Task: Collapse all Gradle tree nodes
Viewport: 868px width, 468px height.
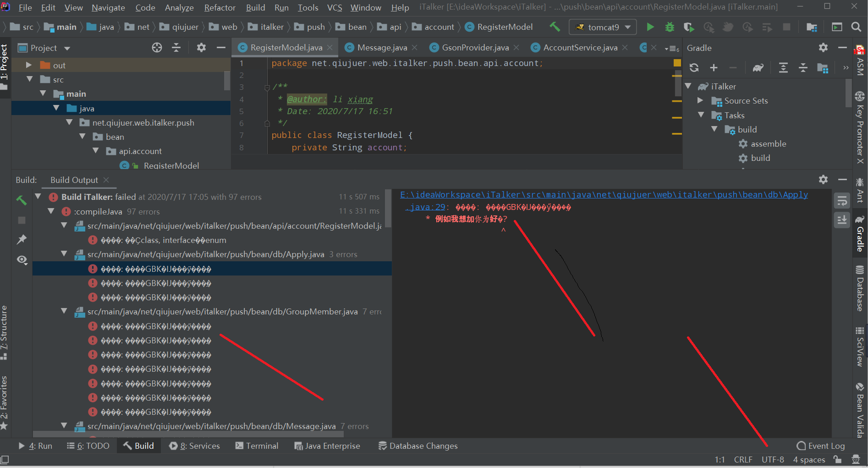Action: point(803,68)
